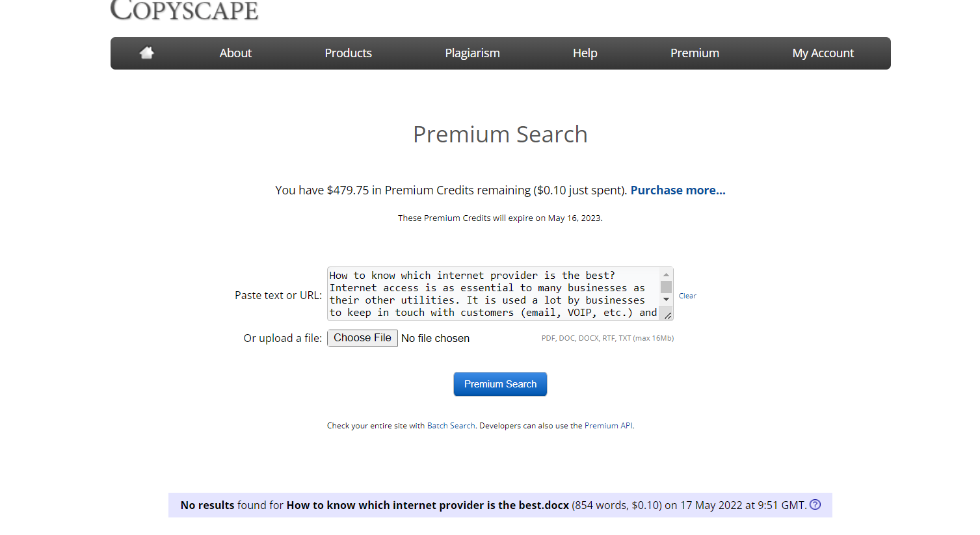
Task: Click the help question mark icon in results bar
Action: 815,504
